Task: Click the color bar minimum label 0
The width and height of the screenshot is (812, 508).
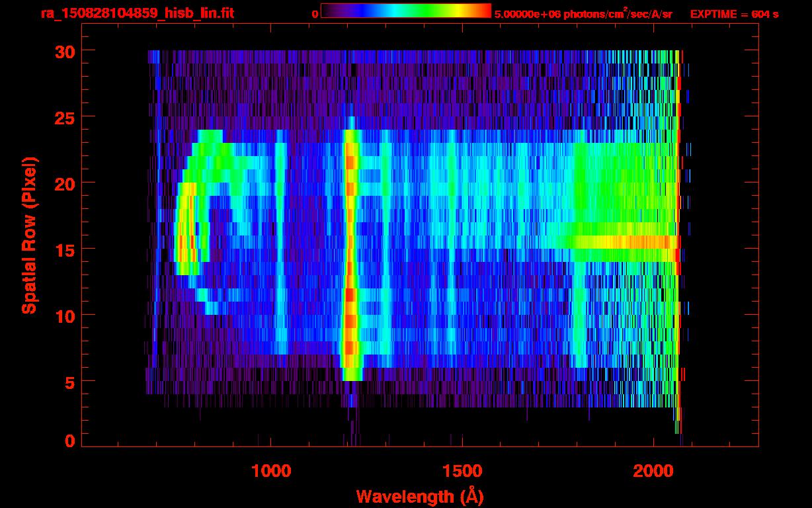Action: pyautogui.click(x=315, y=15)
